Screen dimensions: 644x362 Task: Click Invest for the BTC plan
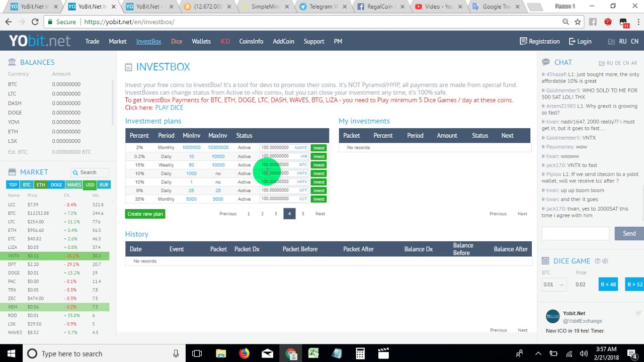(319, 165)
